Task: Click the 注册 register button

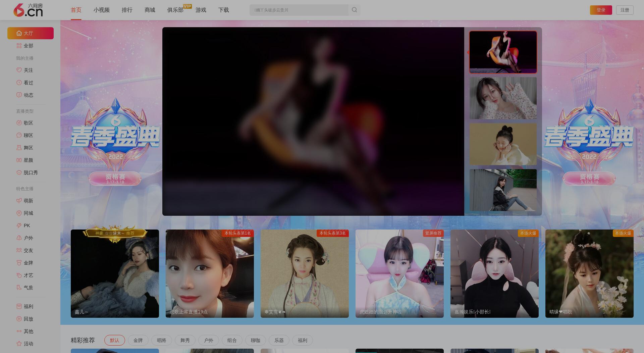Action: pyautogui.click(x=625, y=10)
